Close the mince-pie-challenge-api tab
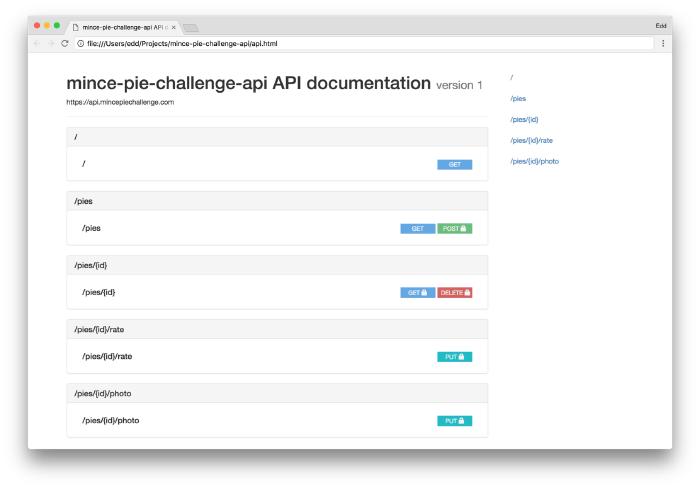The height and width of the screenshot is (489, 700). [174, 27]
